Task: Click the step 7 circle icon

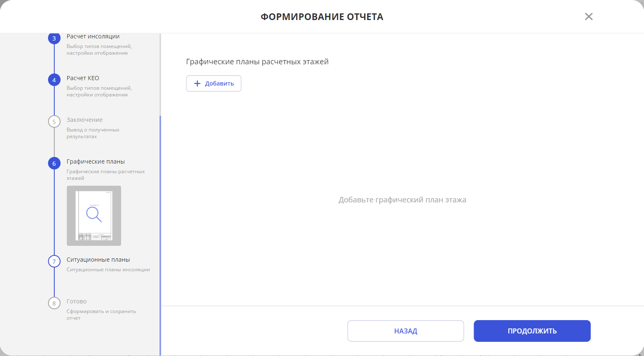Action: 54,261
